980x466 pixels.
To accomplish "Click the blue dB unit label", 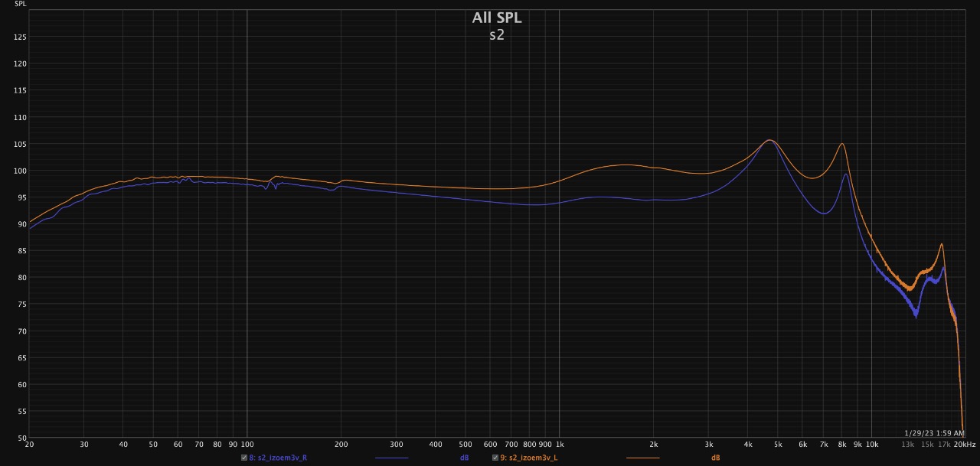I will pos(464,458).
